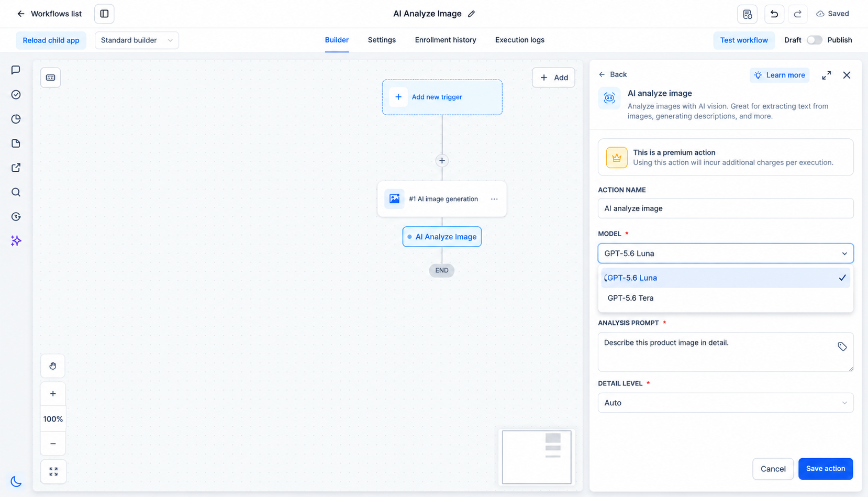Open conversations chat icon in sidebar
This screenshot has width=868, height=497.
16,70
